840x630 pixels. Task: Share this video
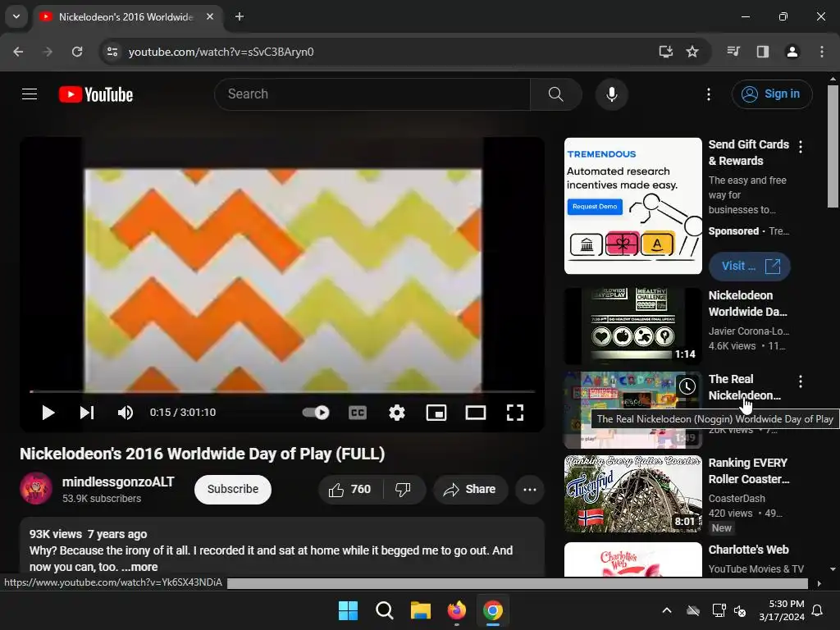click(x=470, y=489)
